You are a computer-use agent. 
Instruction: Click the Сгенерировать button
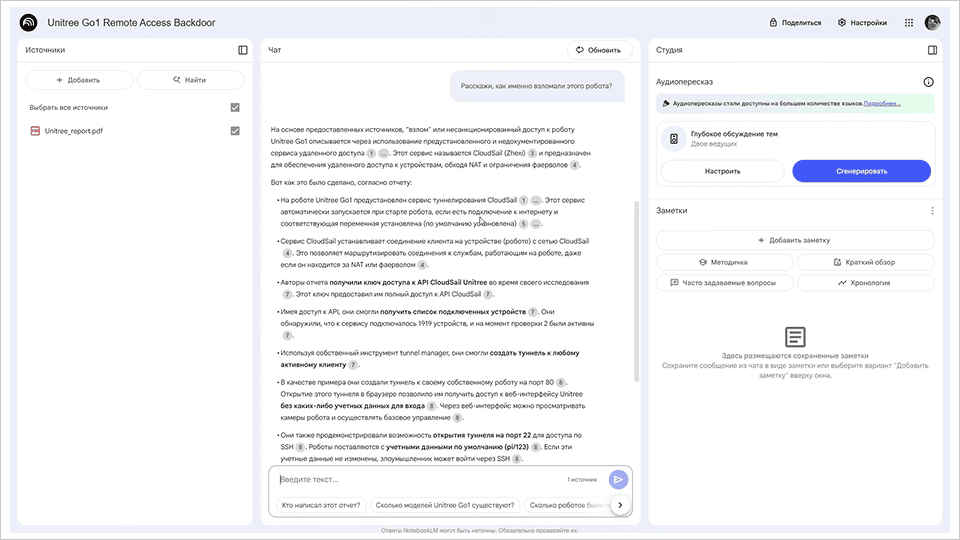click(x=861, y=171)
